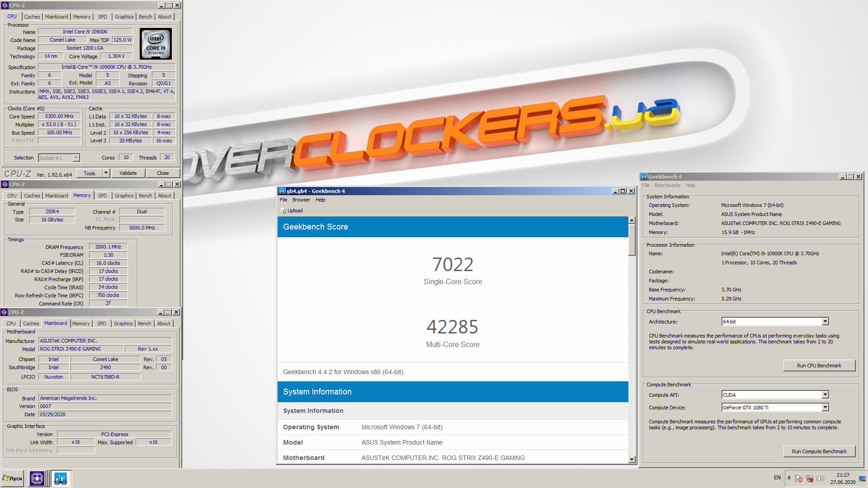The image size is (868, 488).
Task: Open the Action Center flag icon
Action: [x=799, y=479]
